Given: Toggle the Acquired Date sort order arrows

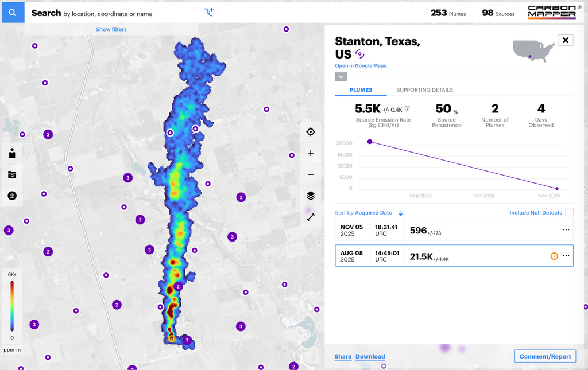Looking at the screenshot, I should click(401, 213).
